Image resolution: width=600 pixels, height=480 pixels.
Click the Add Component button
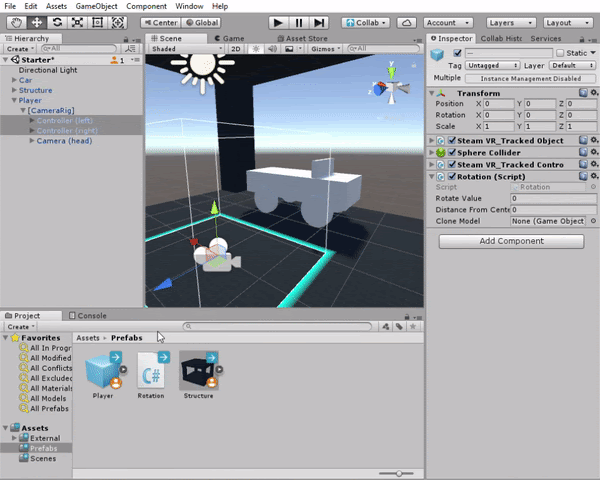pos(511,241)
